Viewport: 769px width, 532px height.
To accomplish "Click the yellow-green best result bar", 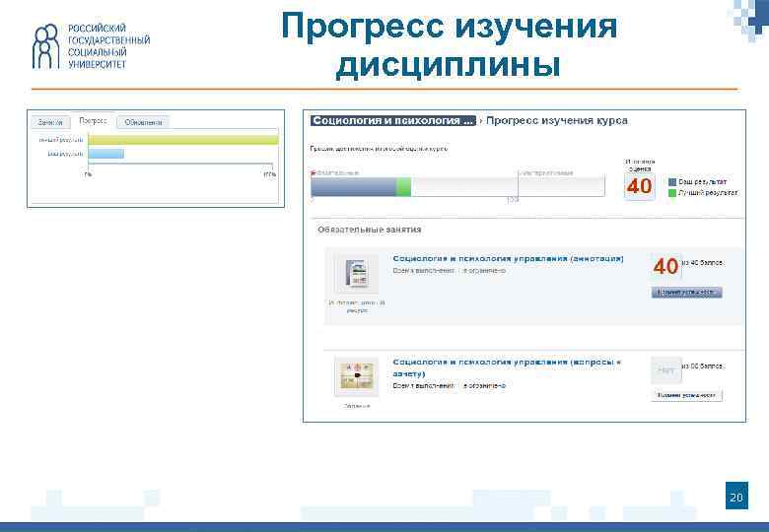I will [x=183, y=140].
